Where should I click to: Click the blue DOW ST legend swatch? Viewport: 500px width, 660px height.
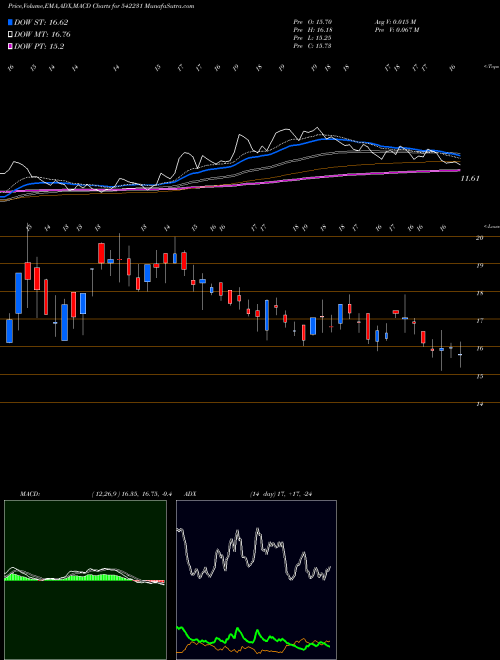[10, 22]
